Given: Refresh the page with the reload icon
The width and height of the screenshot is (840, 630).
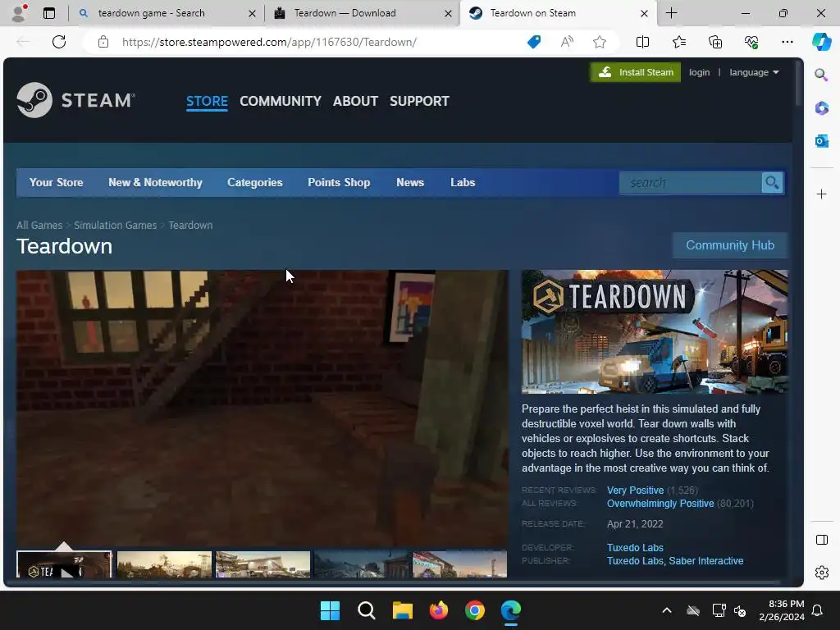Looking at the screenshot, I should pyautogui.click(x=59, y=42).
